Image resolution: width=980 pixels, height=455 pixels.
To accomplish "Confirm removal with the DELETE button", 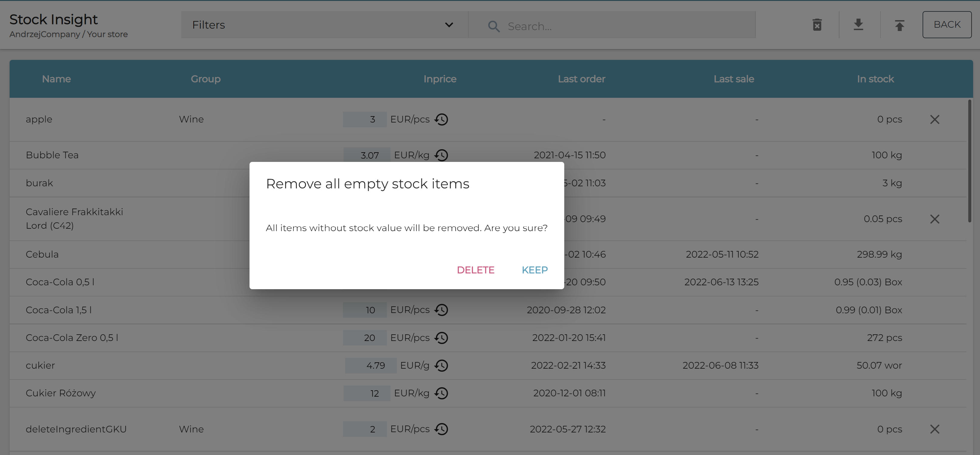I will click(x=476, y=270).
